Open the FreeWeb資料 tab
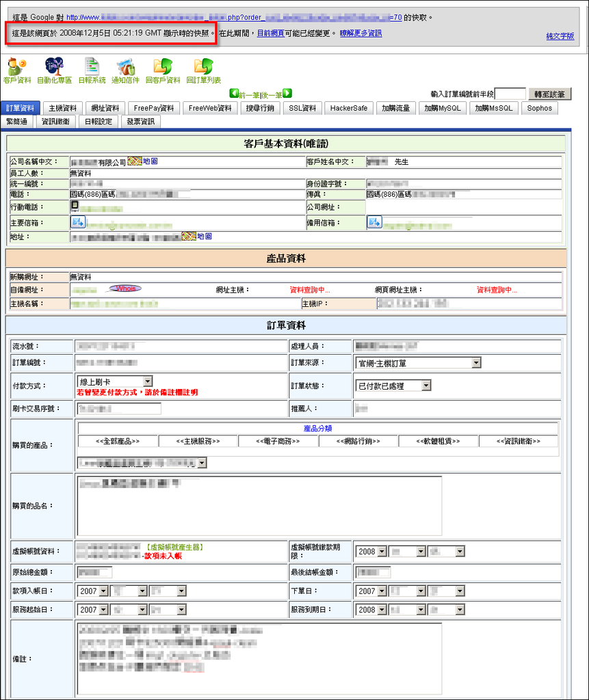This screenshot has height=700, width=589. [x=210, y=108]
